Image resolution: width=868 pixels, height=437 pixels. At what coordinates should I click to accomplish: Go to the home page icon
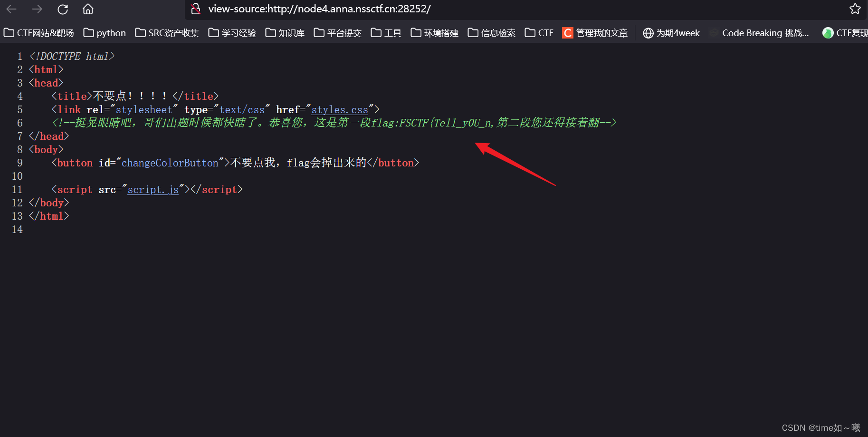point(88,9)
